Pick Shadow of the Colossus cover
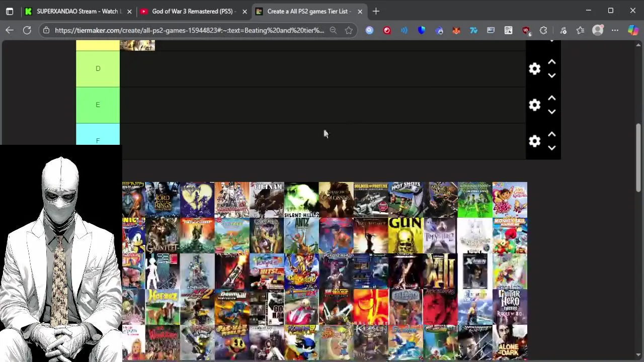 point(336,200)
